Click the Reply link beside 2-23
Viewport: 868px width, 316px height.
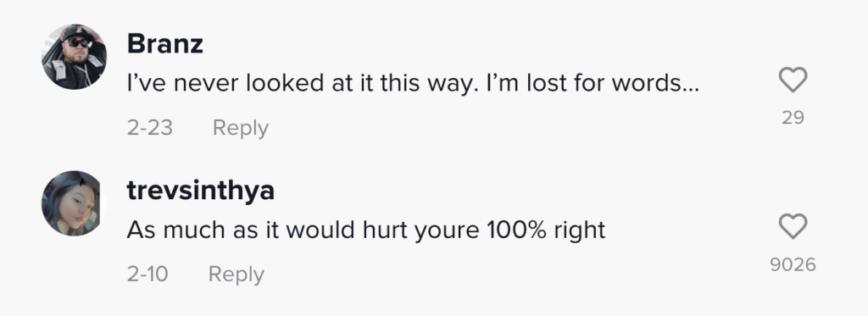240,128
